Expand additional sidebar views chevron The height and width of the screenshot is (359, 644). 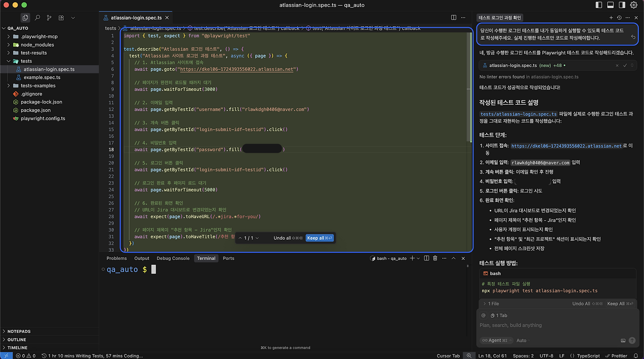point(73,18)
